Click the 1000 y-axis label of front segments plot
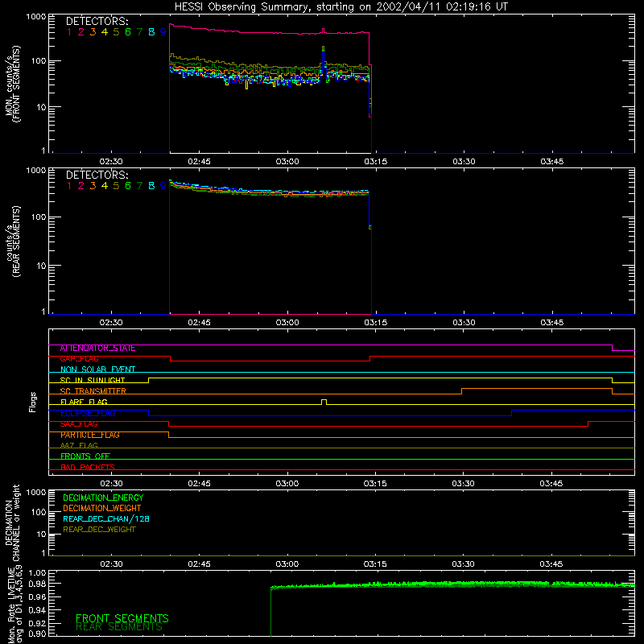Screen dimensions: 644x644 pos(36,17)
